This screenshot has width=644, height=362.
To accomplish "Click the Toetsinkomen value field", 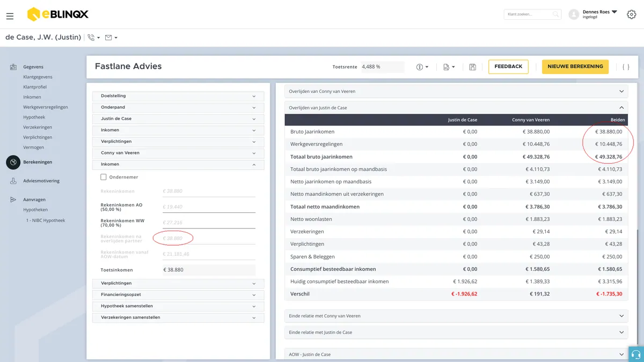I will pos(209,270).
